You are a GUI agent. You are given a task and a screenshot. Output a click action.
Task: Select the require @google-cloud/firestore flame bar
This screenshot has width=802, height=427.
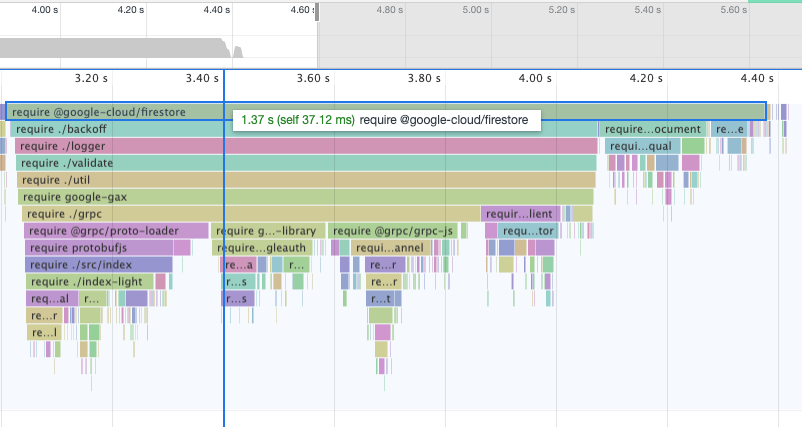click(386, 111)
